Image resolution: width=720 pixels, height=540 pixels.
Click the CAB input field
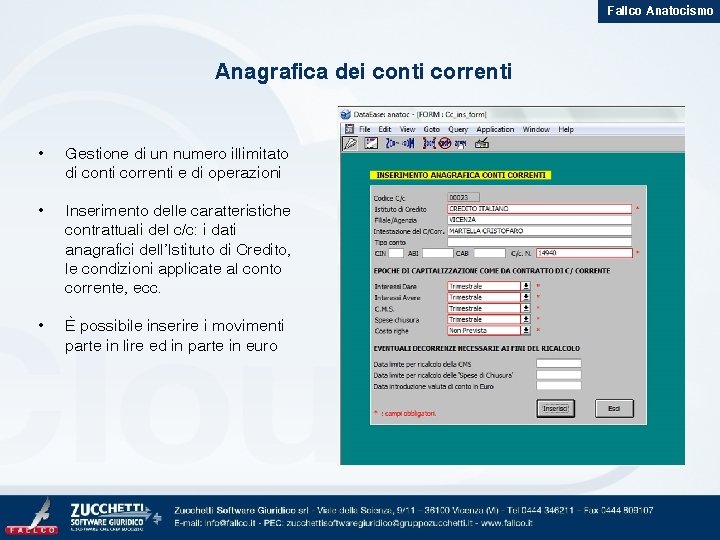pos(489,253)
